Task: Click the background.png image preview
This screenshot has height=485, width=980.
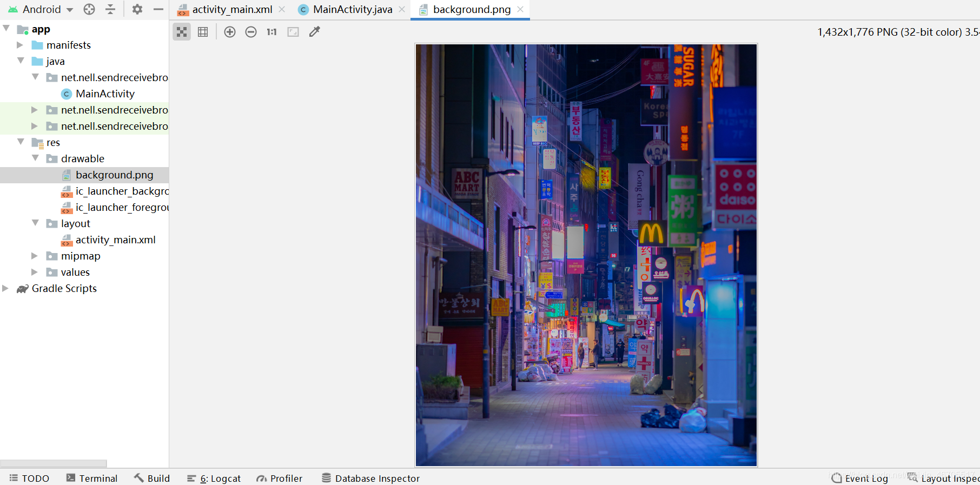Action: pyautogui.click(x=586, y=255)
